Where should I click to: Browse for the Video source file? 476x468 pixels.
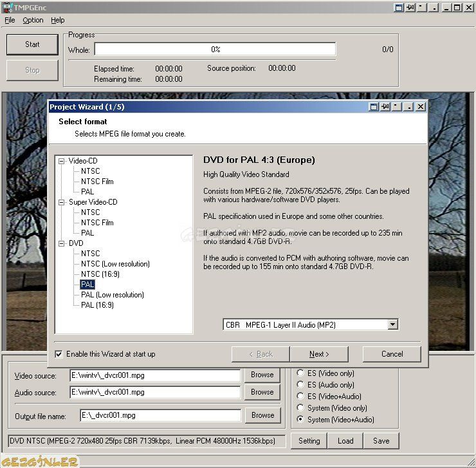click(x=262, y=375)
